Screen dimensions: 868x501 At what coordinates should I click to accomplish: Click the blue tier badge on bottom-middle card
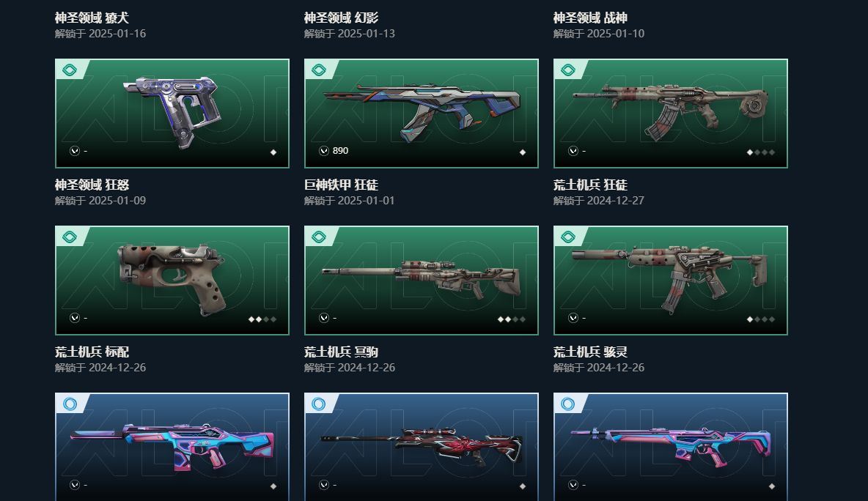click(x=319, y=404)
